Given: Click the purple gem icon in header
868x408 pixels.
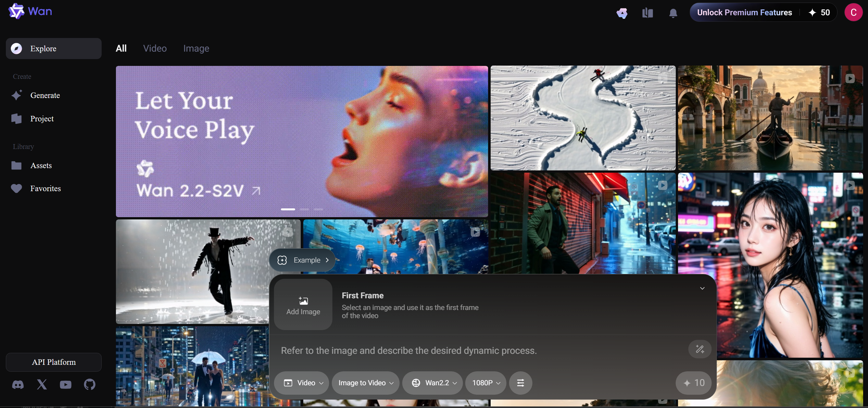Looking at the screenshot, I should [x=622, y=13].
